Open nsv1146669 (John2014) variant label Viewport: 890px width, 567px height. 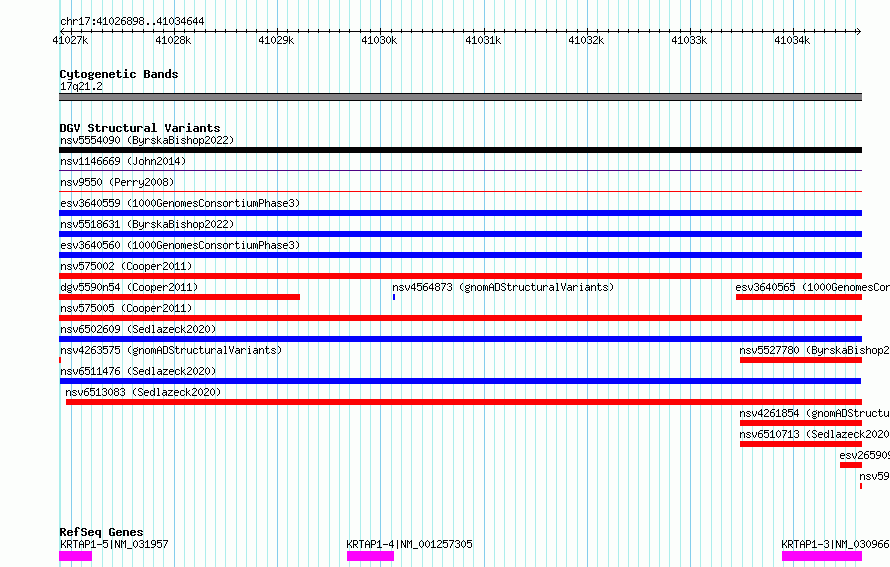[x=123, y=161]
